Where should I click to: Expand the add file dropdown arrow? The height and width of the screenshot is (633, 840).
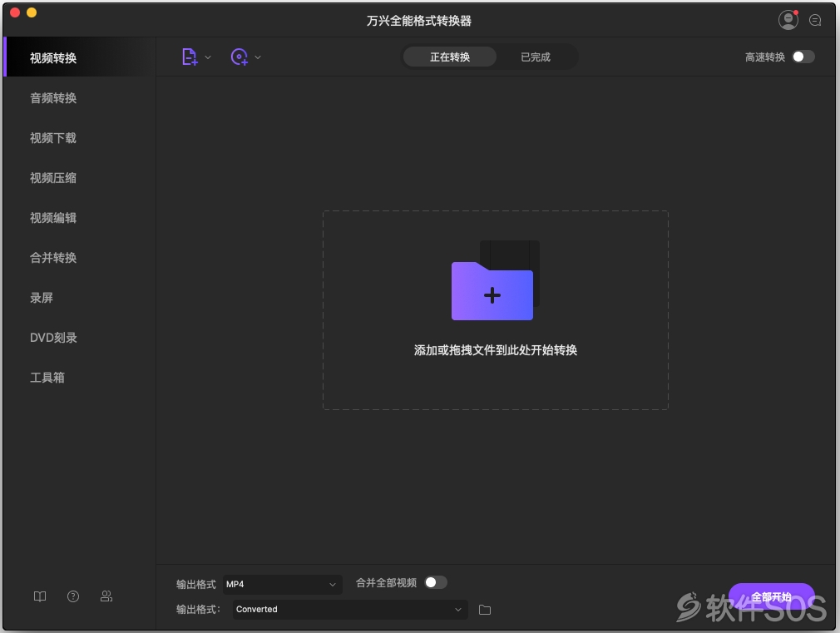tap(208, 57)
